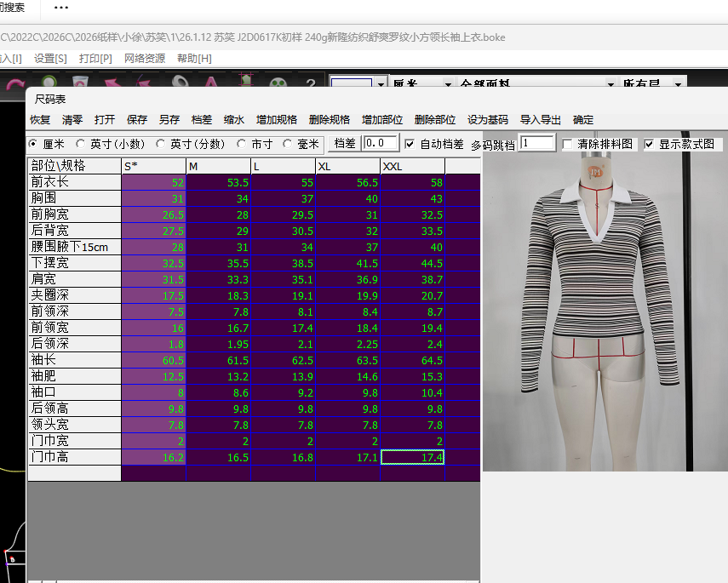Click 增加规格 in the size table menu
This screenshot has width=728, height=583.
(x=277, y=120)
